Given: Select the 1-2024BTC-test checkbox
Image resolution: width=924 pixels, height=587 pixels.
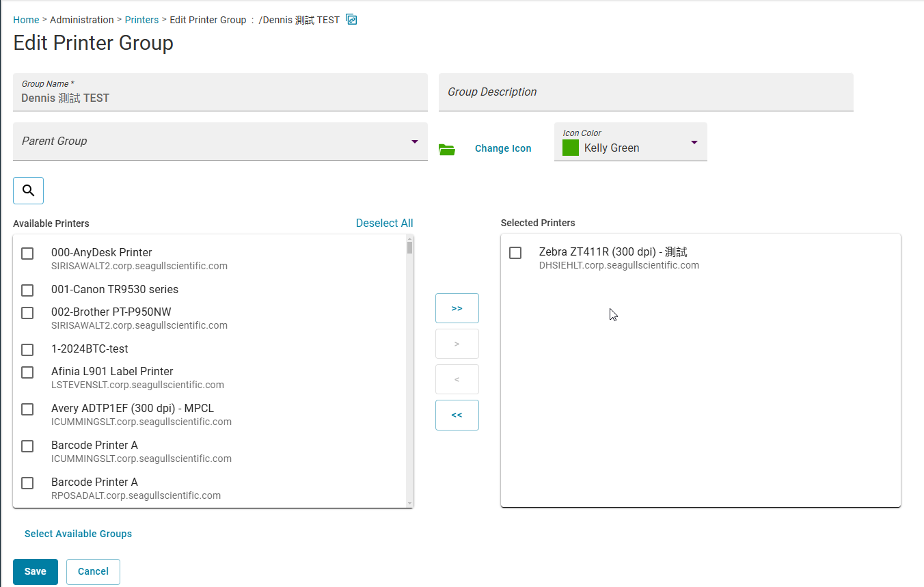Looking at the screenshot, I should click(x=27, y=350).
